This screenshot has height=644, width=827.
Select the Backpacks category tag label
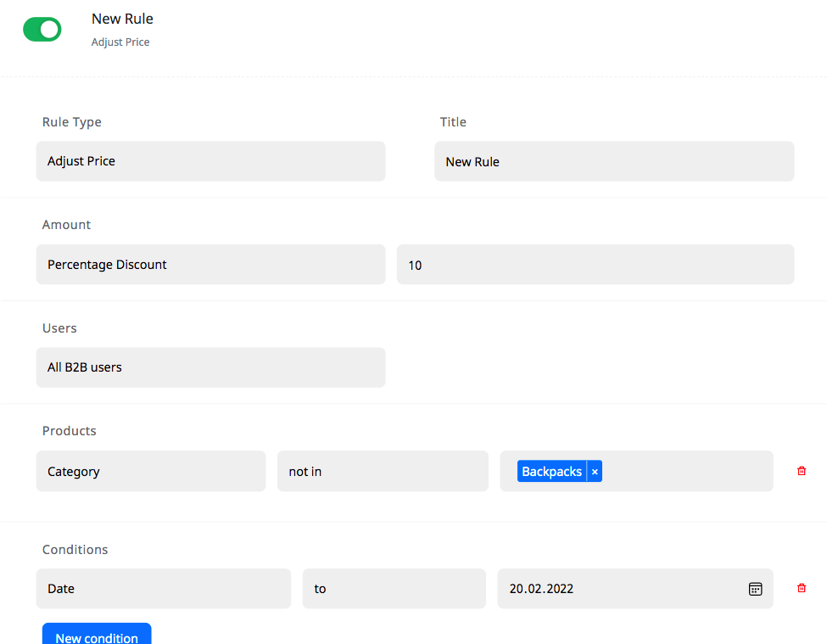(x=551, y=472)
